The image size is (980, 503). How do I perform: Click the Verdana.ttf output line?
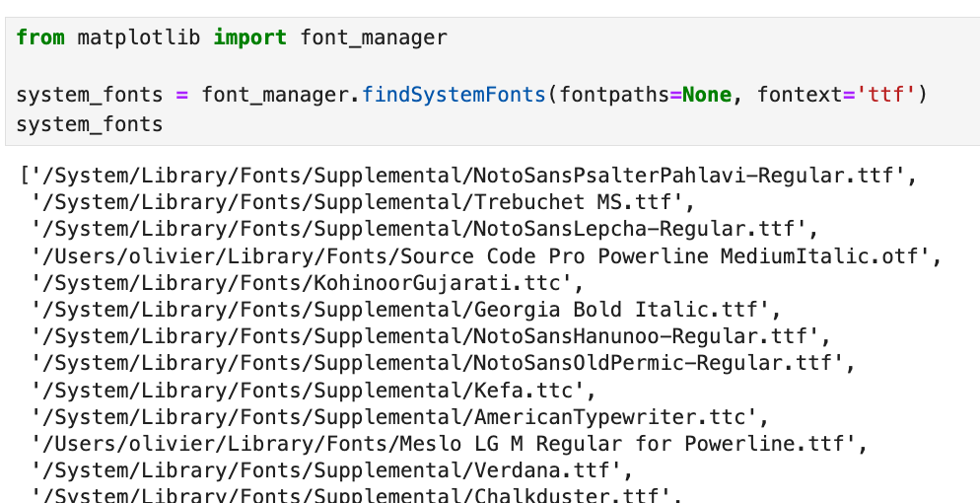pos(332,471)
